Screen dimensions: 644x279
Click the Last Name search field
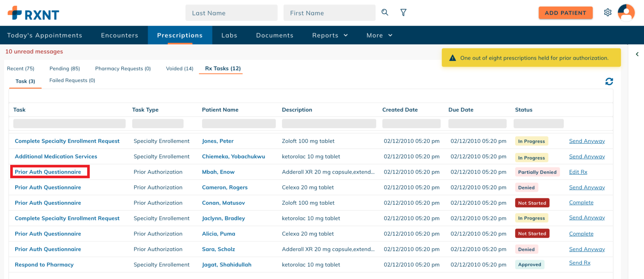click(x=231, y=13)
